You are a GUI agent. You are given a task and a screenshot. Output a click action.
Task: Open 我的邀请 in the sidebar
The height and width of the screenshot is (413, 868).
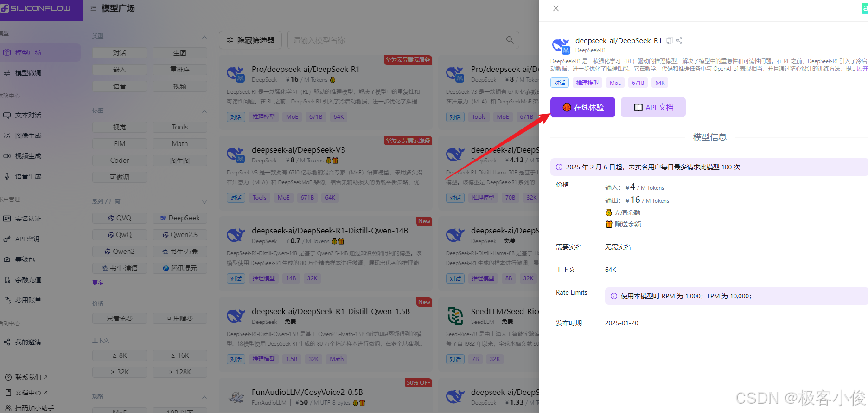[x=40, y=342]
